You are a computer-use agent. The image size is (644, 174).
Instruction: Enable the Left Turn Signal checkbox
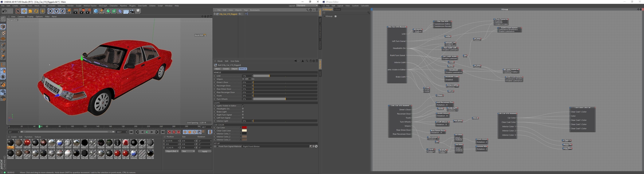click(x=243, y=118)
